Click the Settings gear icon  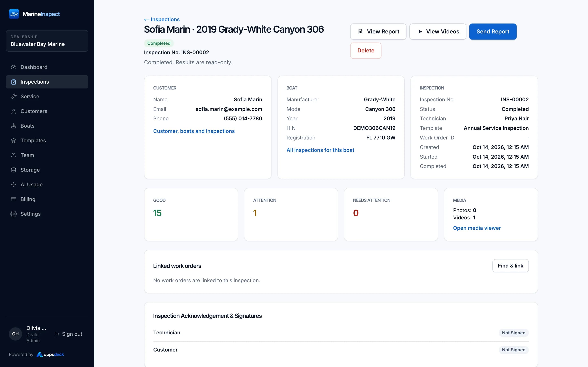14,214
